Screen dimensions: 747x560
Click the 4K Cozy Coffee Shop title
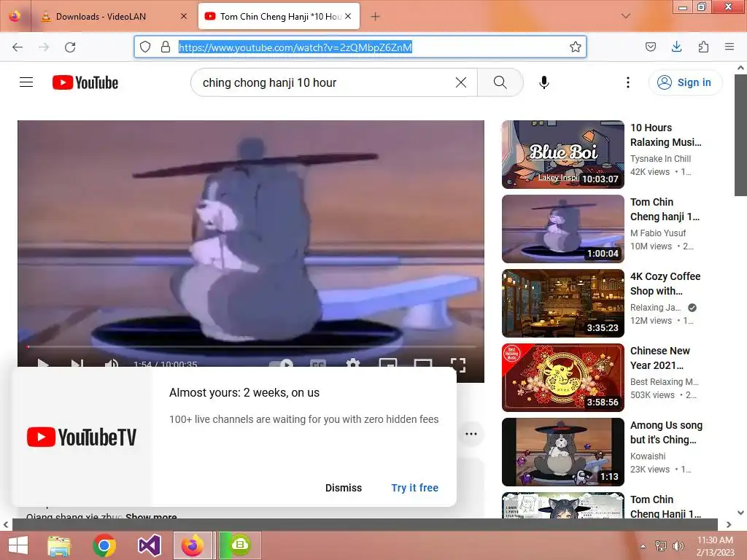pos(665,284)
